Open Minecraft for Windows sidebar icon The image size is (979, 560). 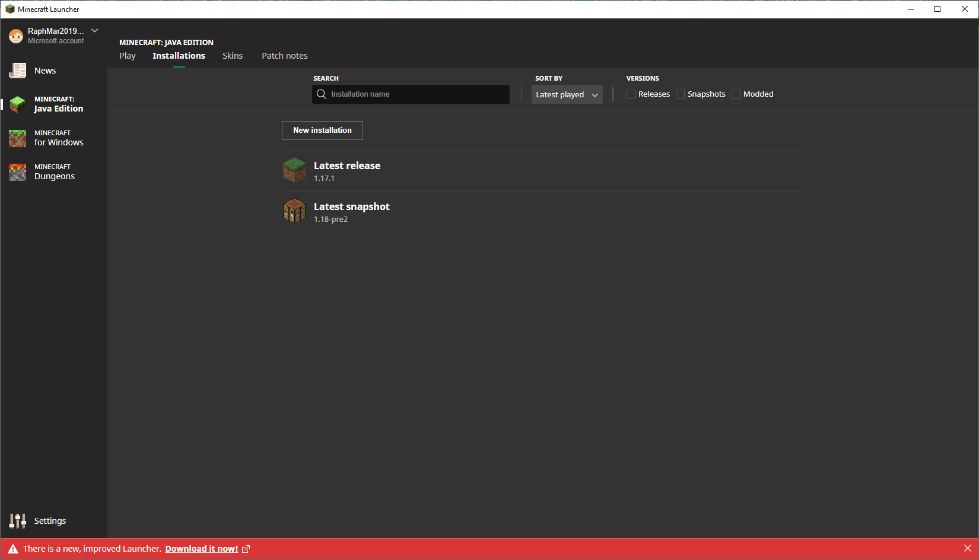(18, 138)
